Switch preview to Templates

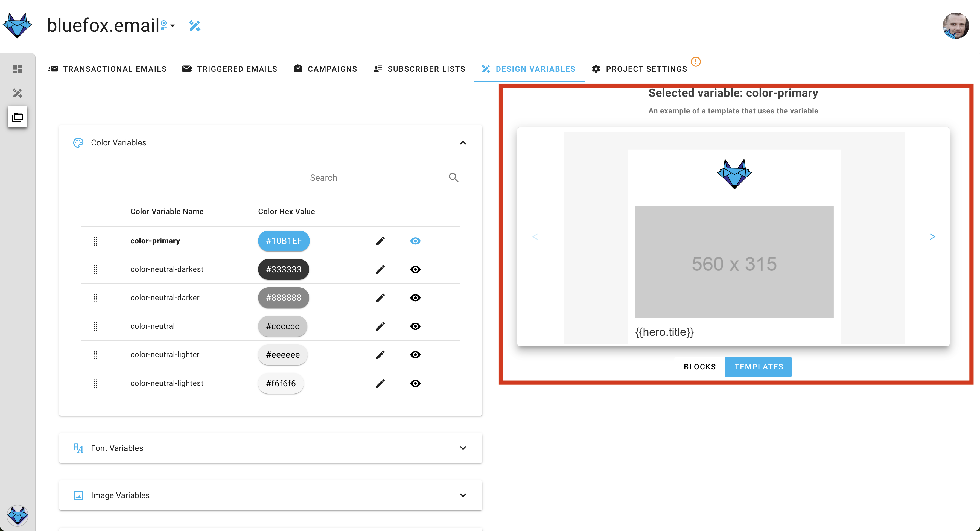tap(759, 367)
